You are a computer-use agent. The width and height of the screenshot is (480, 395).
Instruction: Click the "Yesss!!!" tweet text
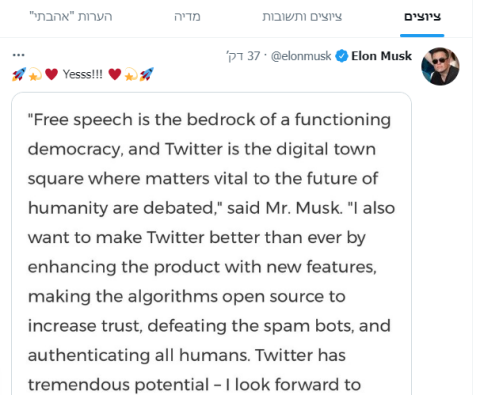(x=83, y=74)
